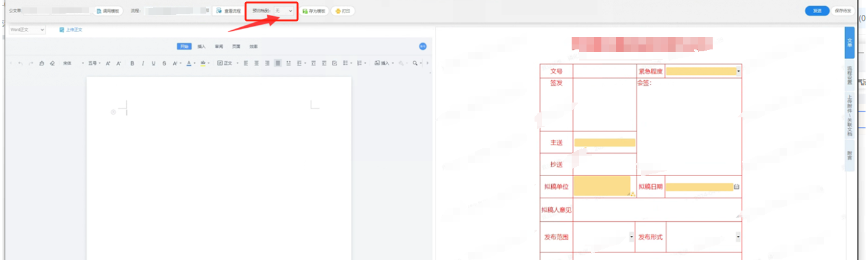The height and width of the screenshot is (260, 868).
Task: Click the 主送 recipient yellow field
Action: [x=604, y=143]
